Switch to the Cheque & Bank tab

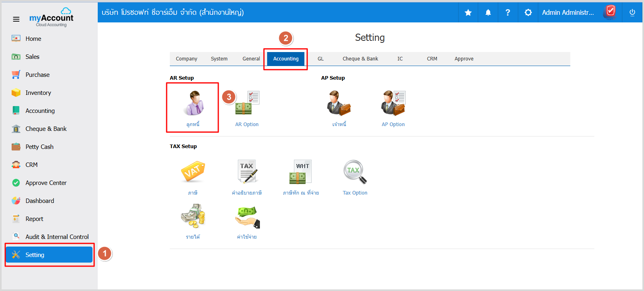coord(360,59)
